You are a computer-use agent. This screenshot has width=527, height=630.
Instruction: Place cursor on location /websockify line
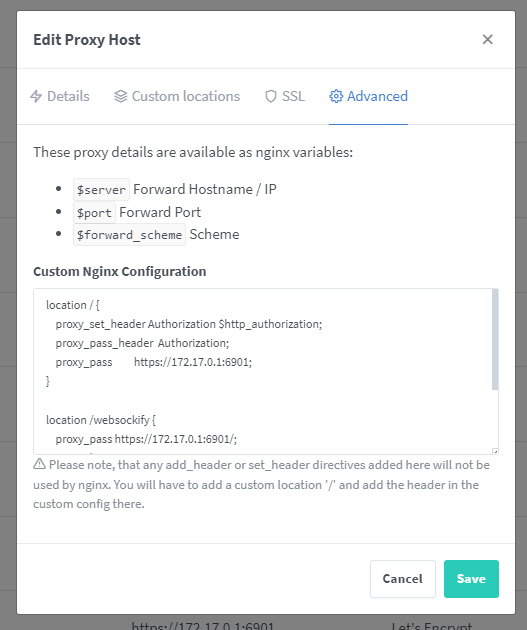point(101,420)
